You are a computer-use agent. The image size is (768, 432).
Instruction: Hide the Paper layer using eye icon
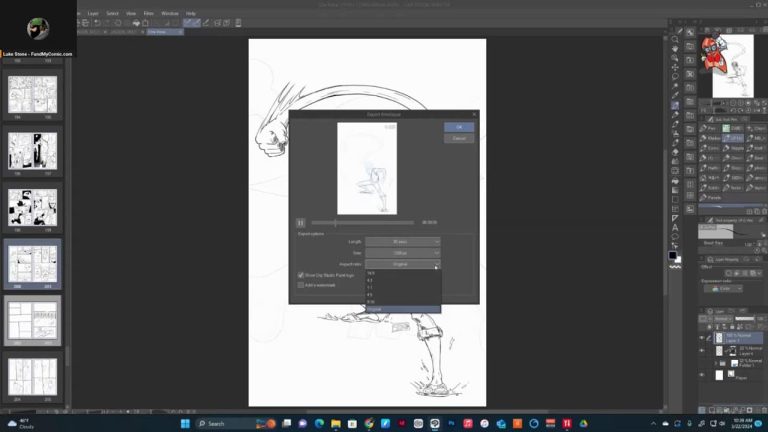click(702, 376)
